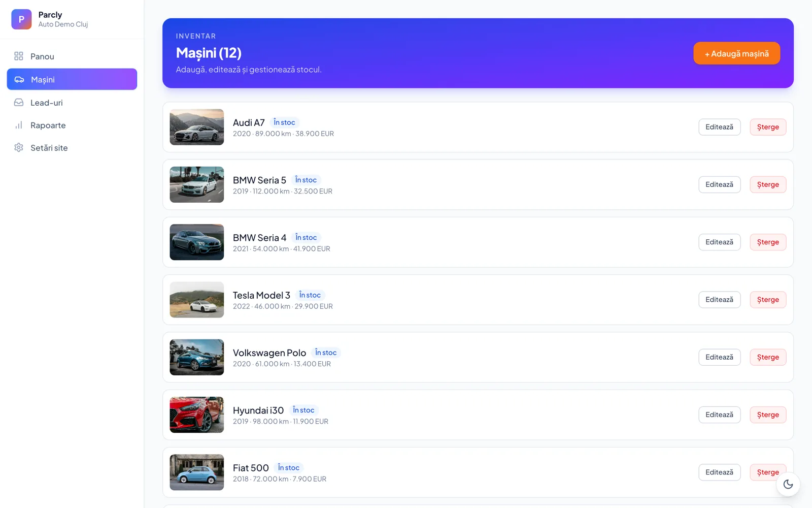Image resolution: width=812 pixels, height=508 pixels.
Task: Open the Rapoarte section
Action: [72, 125]
